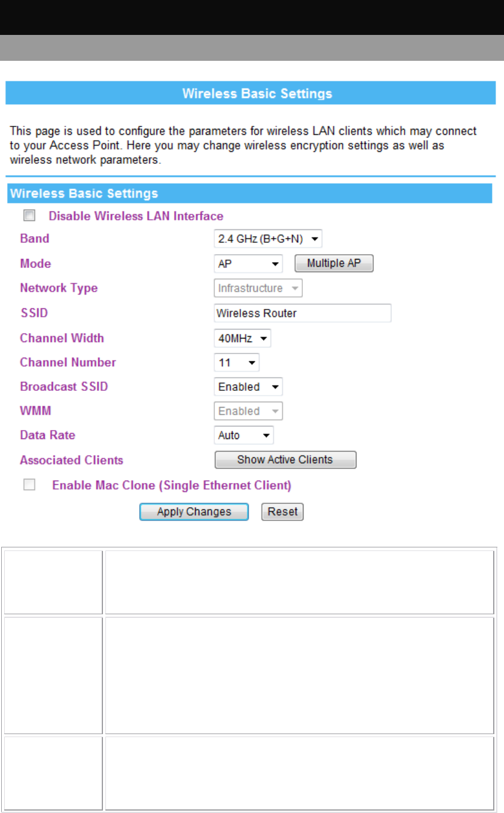Open the Mode dropdown set to AP
The image size is (504, 813).
[x=249, y=264]
